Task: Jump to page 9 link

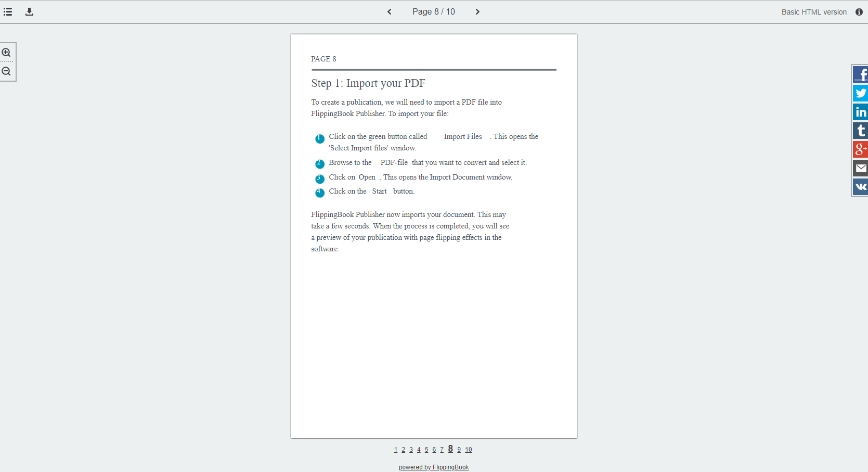Action: coord(459,450)
